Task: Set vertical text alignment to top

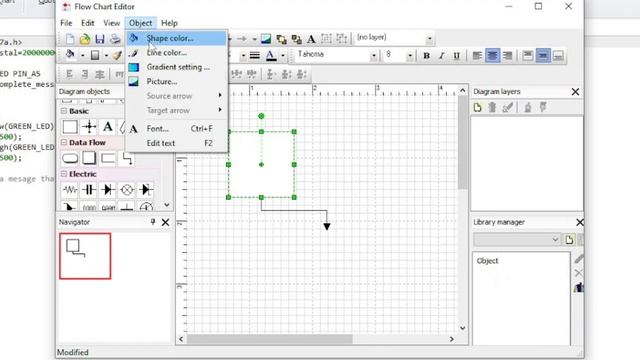Action: point(528,56)
